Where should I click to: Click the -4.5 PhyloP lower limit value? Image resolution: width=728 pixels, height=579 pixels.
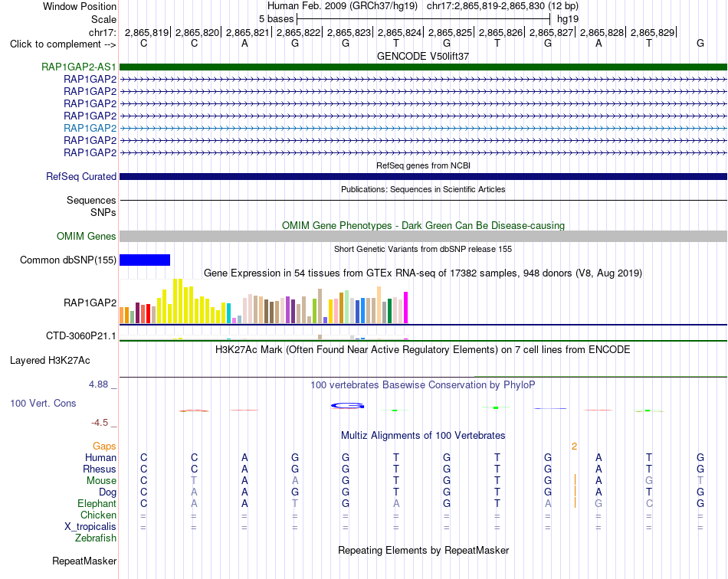click(100, 423)
